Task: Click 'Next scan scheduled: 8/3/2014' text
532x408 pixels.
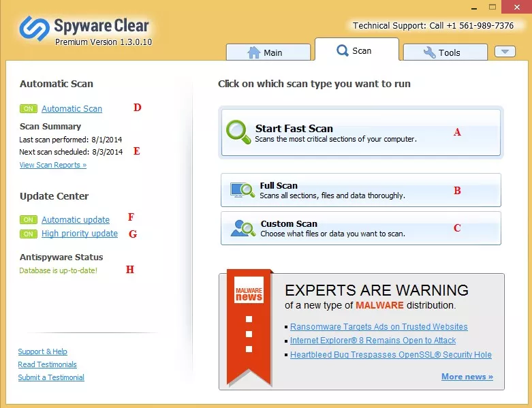Action: (71, 152)
